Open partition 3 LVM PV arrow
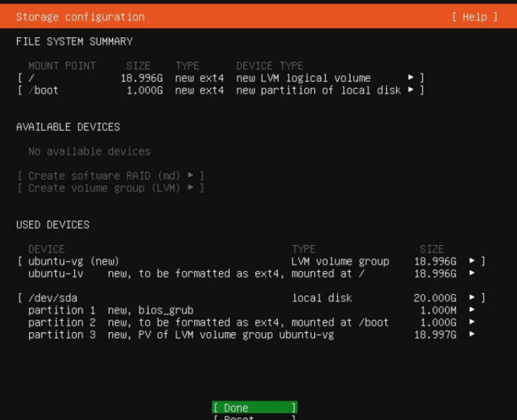This screenshot has width=517, height=420. 472,334
